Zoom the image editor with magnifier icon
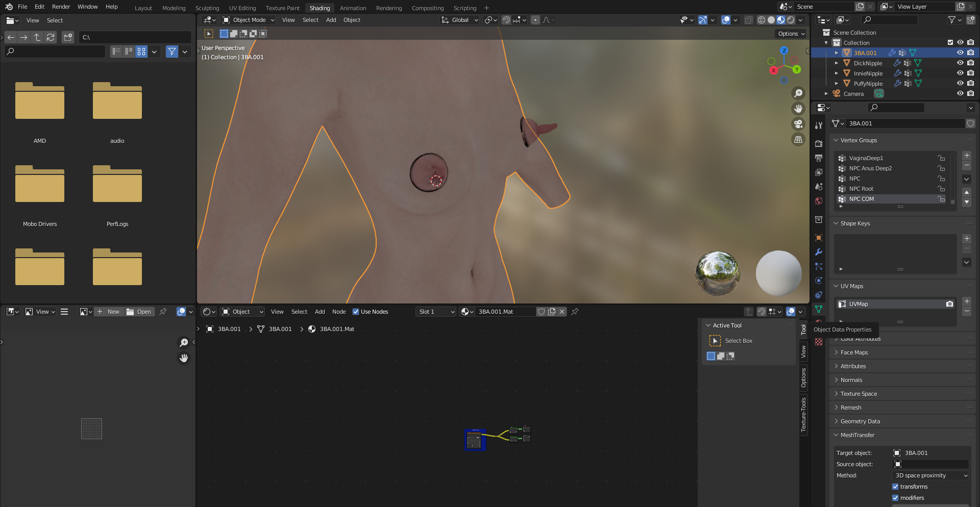This screenshot has height=507, width=980. point(184,343)
